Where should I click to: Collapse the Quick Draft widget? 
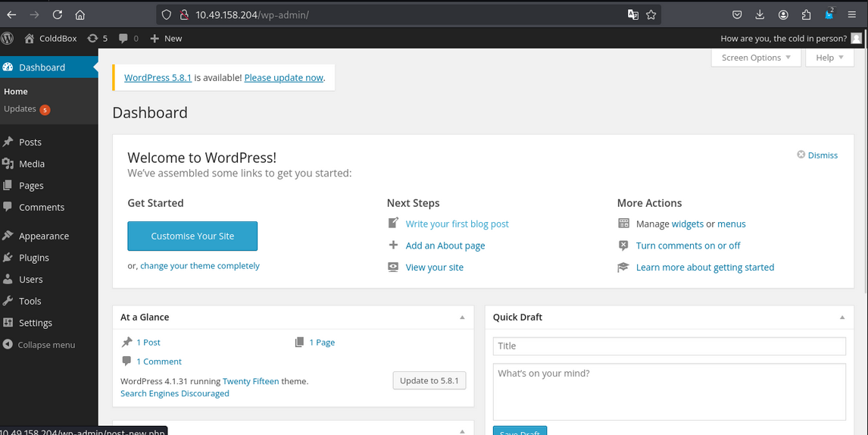tap(841, 318)
